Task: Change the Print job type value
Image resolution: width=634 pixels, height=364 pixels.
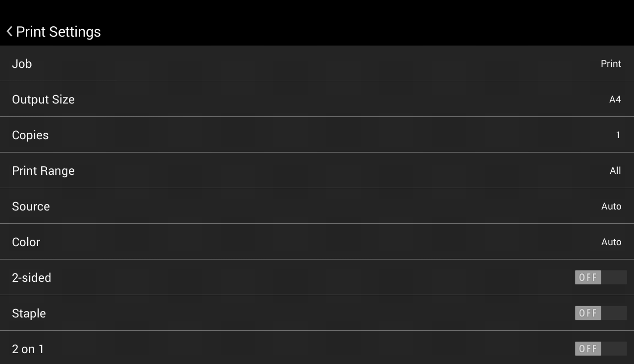Action: [x=611, y=64]
